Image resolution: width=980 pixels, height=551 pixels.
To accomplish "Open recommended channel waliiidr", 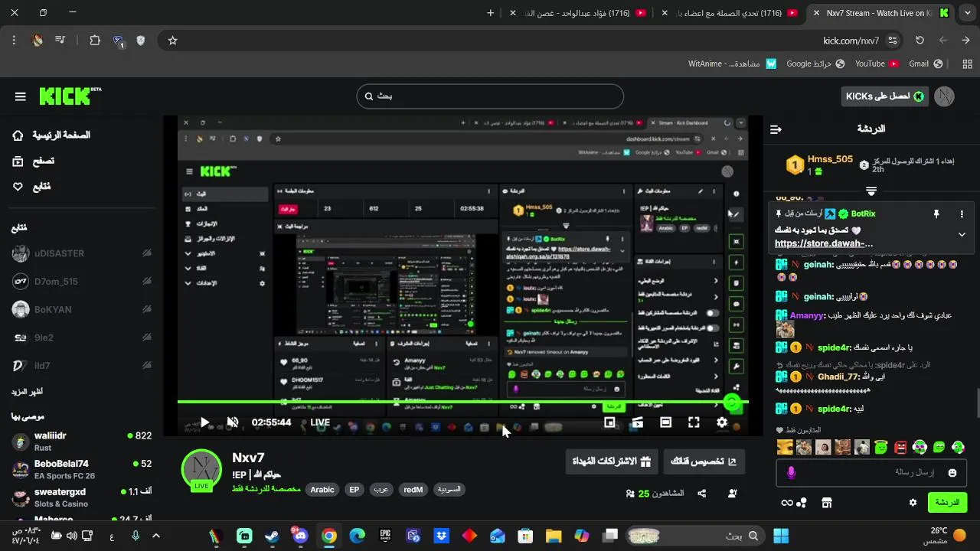I will click(80, 442).
